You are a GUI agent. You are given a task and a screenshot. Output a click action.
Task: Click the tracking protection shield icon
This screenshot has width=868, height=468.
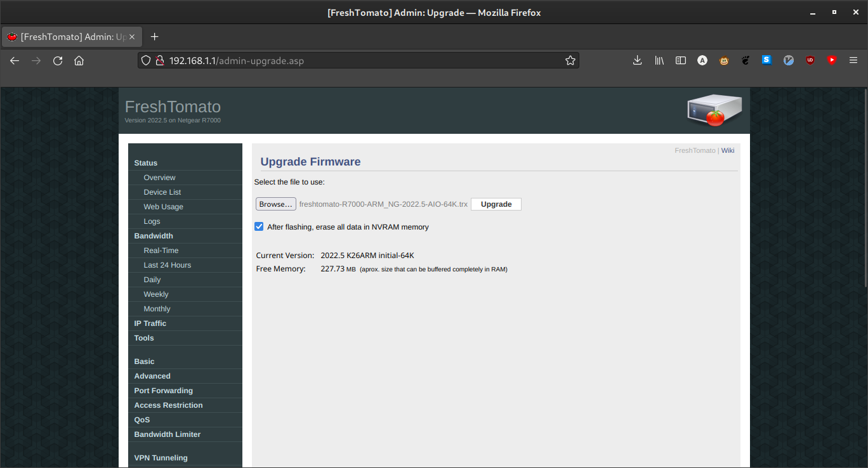(146, 60)
